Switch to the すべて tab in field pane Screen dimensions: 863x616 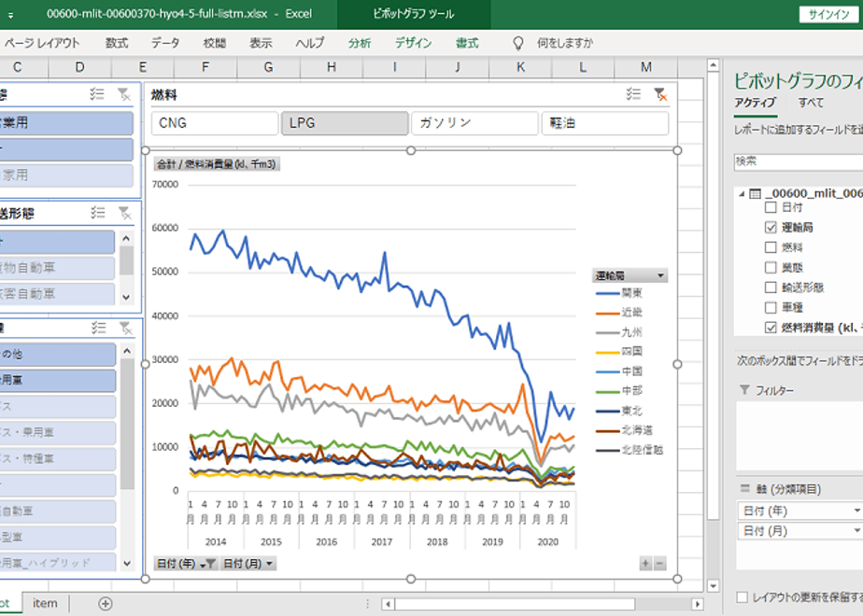click(x=811, y=103)
